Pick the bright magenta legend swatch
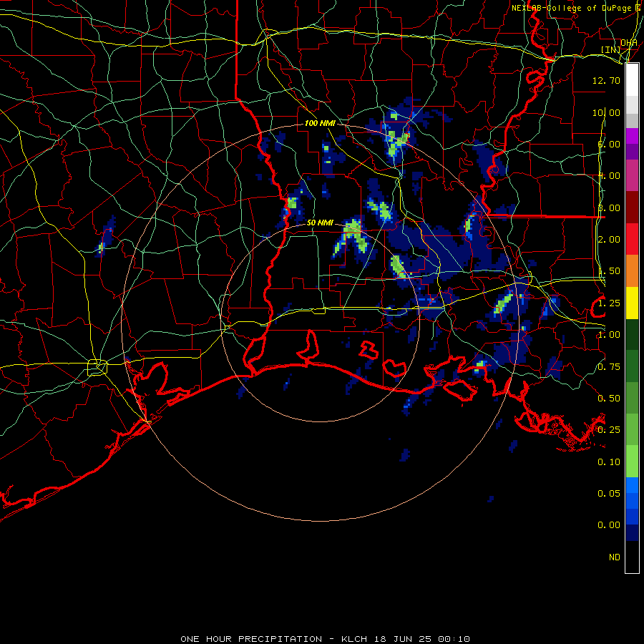Image resolution: width=644 pixels, height=644 pixels. pos(632,136)
